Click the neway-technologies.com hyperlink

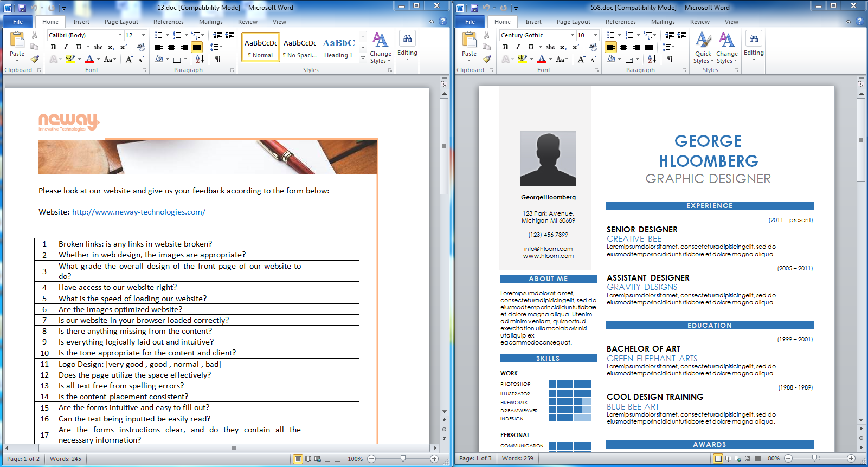point(139,212)
